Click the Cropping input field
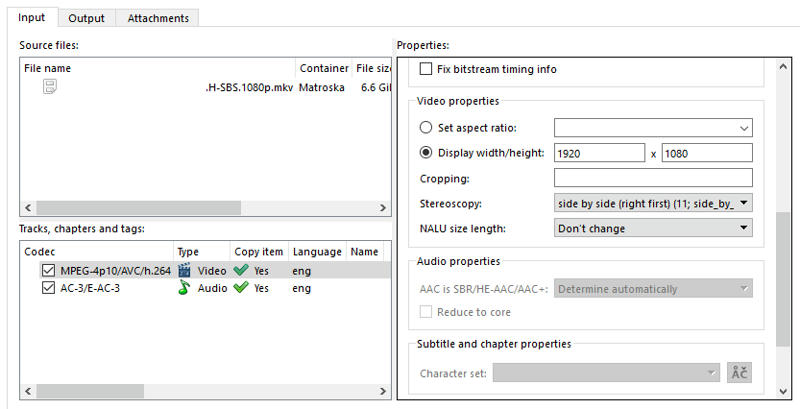800x409 pixels. click(x=653, y=178)
